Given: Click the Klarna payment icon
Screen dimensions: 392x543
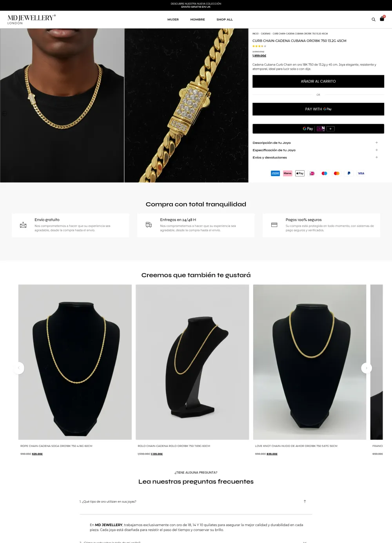Looking at the screenshot, I should pos(288,173).
